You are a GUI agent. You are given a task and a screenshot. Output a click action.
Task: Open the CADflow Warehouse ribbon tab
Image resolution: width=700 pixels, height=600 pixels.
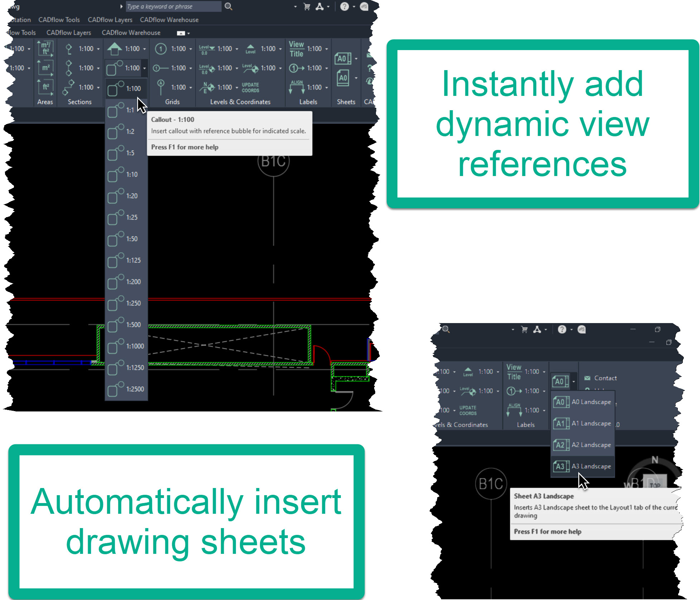click(131, 33)
